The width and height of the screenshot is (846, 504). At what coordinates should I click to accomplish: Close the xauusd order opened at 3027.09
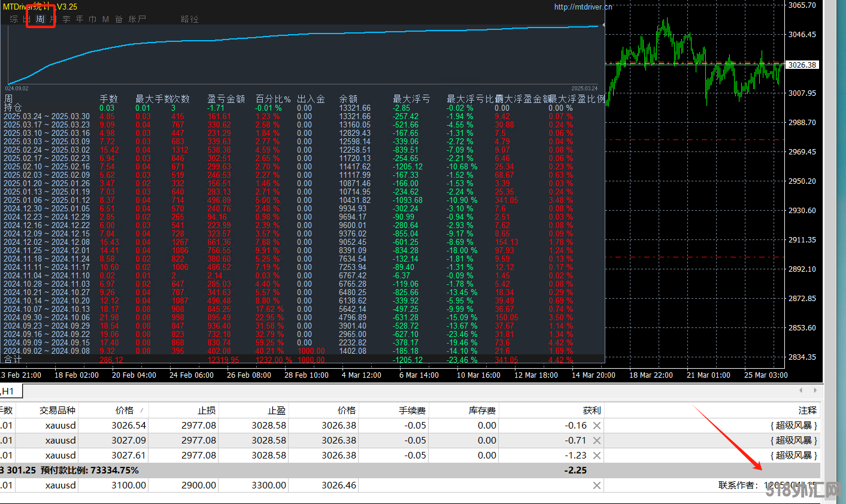(x=596, y=441)
